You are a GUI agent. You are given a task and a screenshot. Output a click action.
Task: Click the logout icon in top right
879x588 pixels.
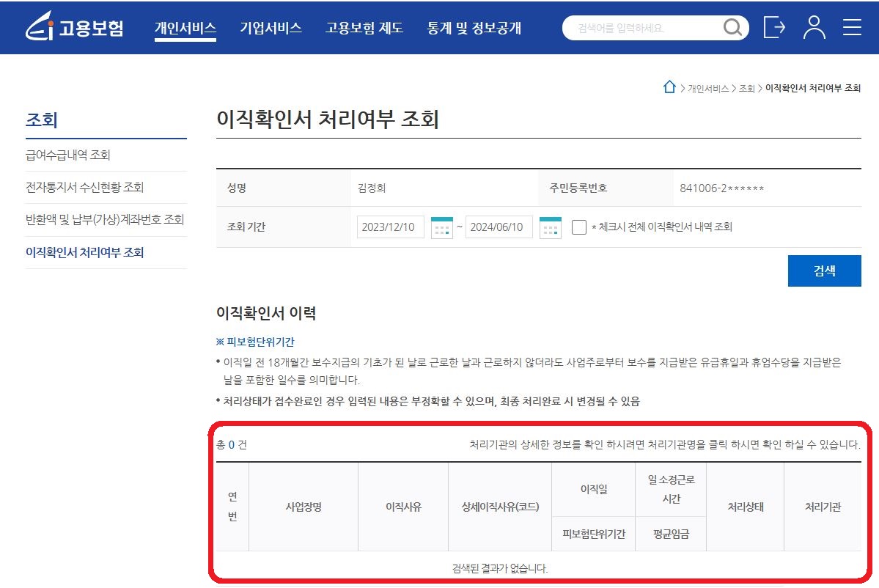pyautogui.click(x=773, y=27)
